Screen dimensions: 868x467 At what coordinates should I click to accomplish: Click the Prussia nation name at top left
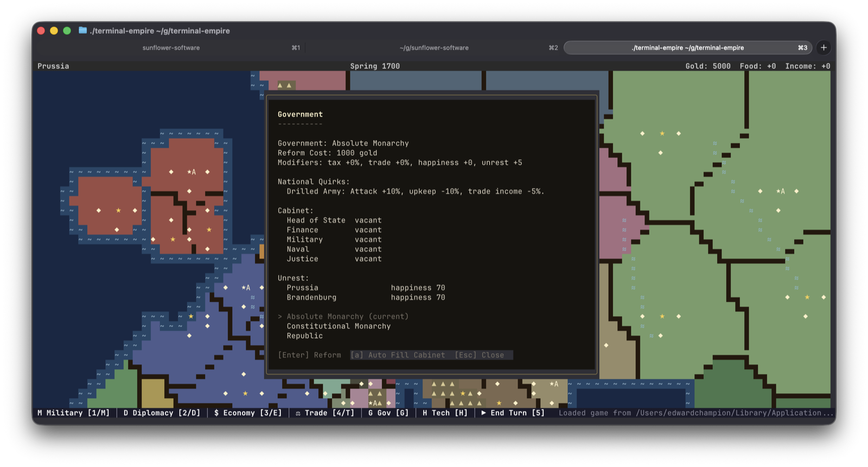[x=53, y=66]
